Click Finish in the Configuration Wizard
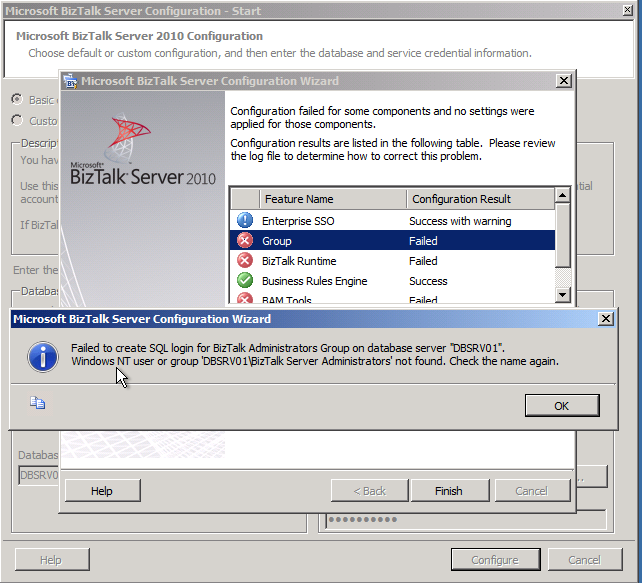Screen dimensions: 642x583 (449, 490)
